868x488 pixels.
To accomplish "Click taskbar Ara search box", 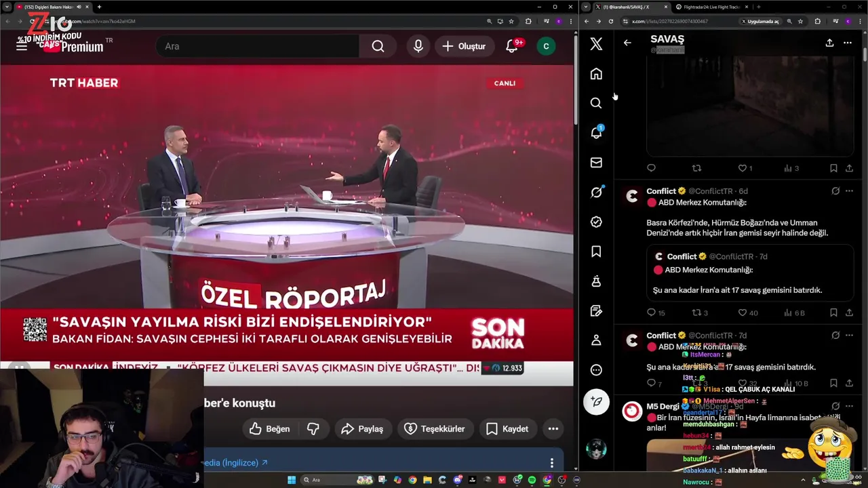I will point(337,480).
